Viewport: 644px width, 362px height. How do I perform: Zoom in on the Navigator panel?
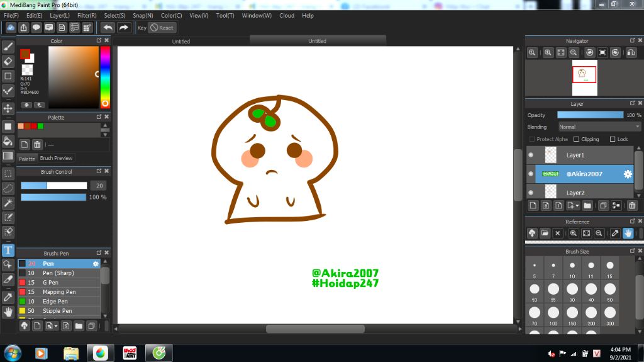[x=548, y=53]
